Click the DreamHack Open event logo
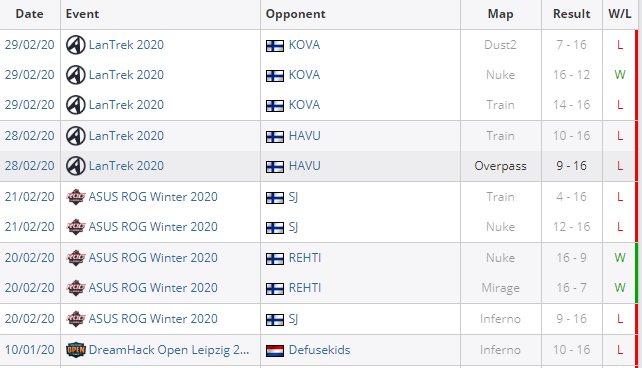The image size is (642, 368). coord(76,350)
